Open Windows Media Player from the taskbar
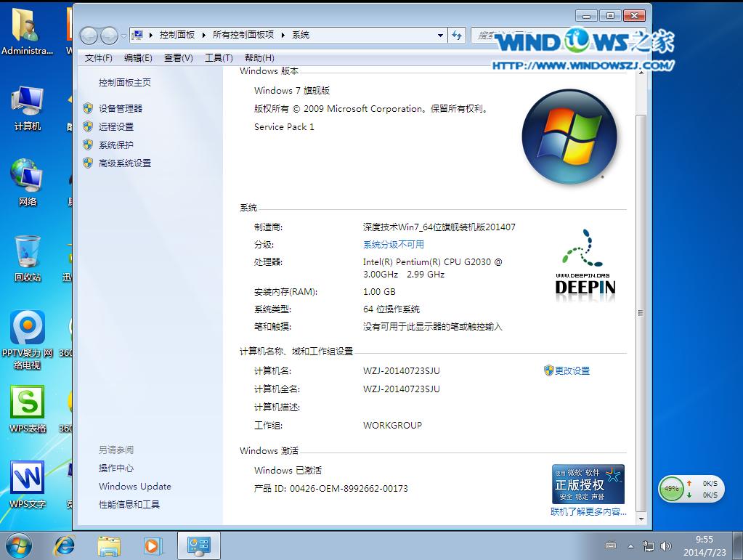 point(152,545)
